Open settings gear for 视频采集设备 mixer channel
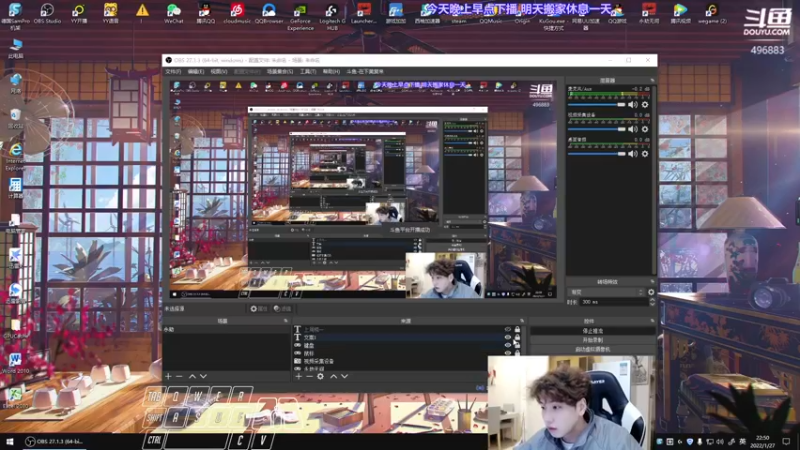This screenshot has width=800, height=450. click(x=645, y=129)
